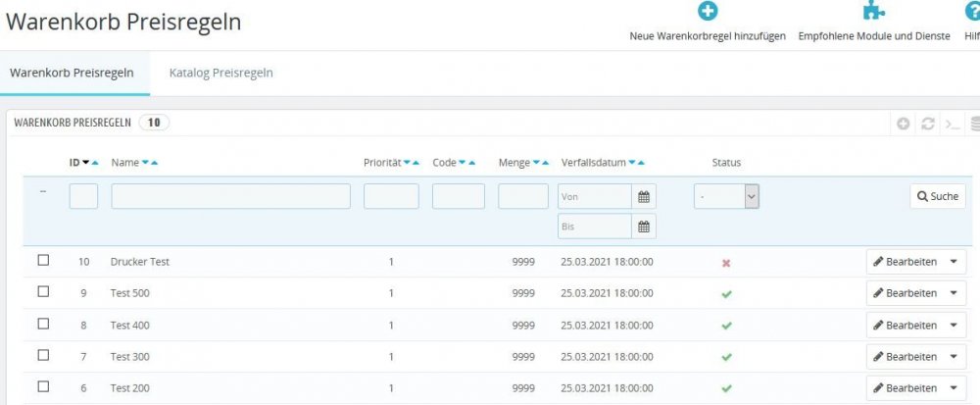Click the Suche button

coord(938,196)
